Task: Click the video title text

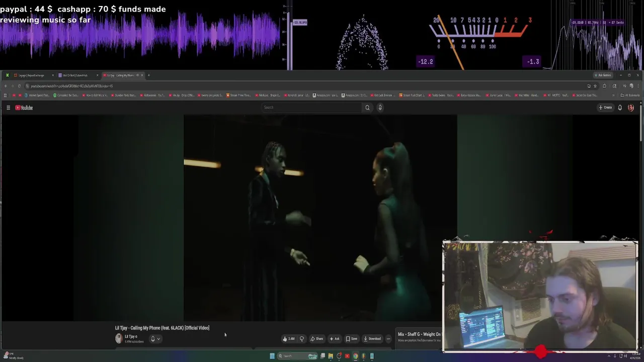Action: click(x=162, y=328)
